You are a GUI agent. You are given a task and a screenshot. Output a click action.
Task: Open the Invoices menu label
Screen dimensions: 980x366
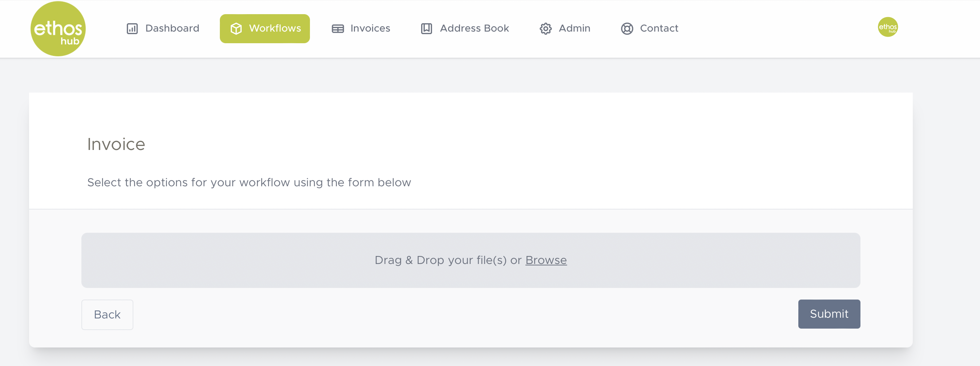click(370, 28)
